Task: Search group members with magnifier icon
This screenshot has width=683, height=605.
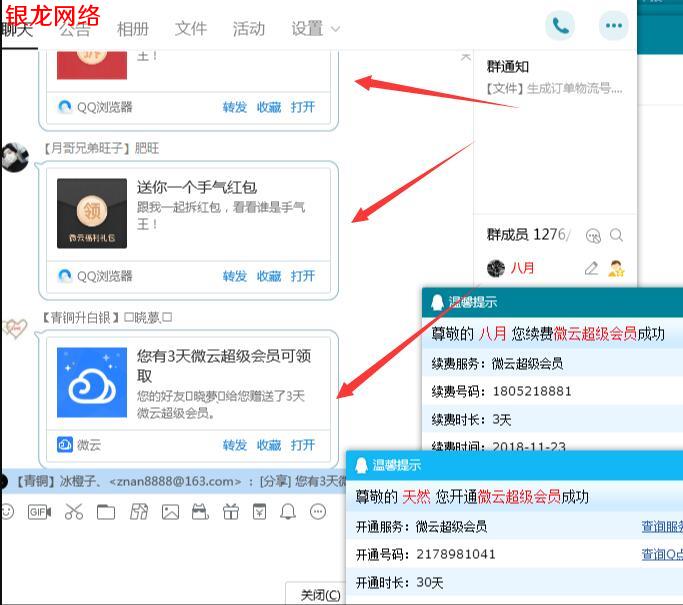Action: point(616,235)
